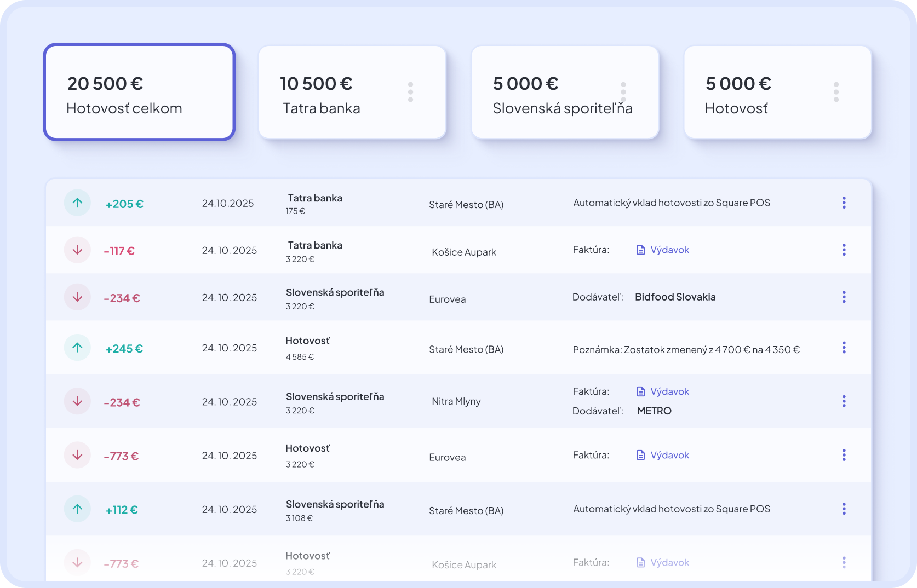Open row menu for +205 € transaction
The image size is (917, 588).
tap(844, 203)
